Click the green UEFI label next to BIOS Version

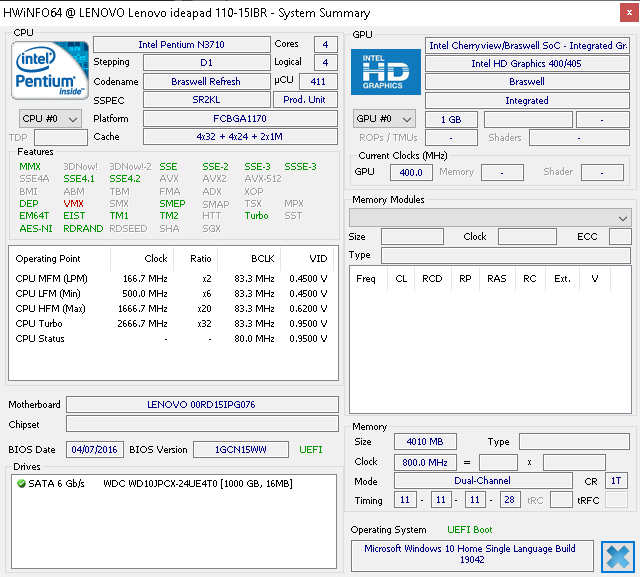point(311,449)
